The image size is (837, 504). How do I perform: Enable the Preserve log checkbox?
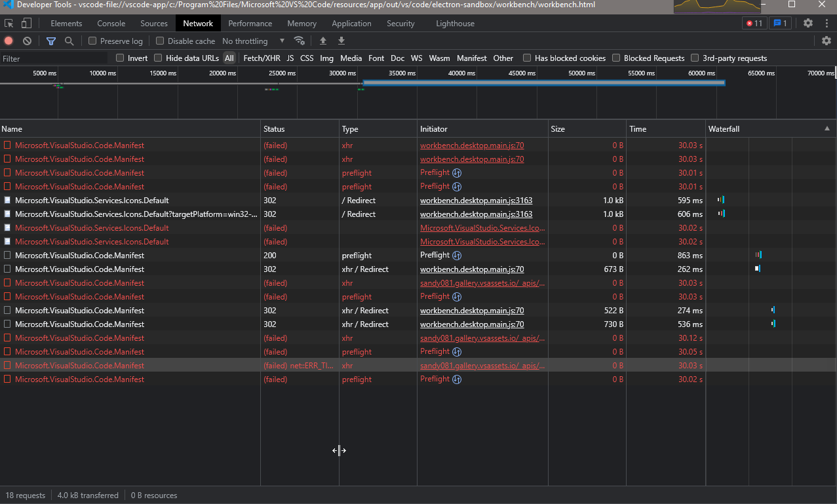(92, 41)
